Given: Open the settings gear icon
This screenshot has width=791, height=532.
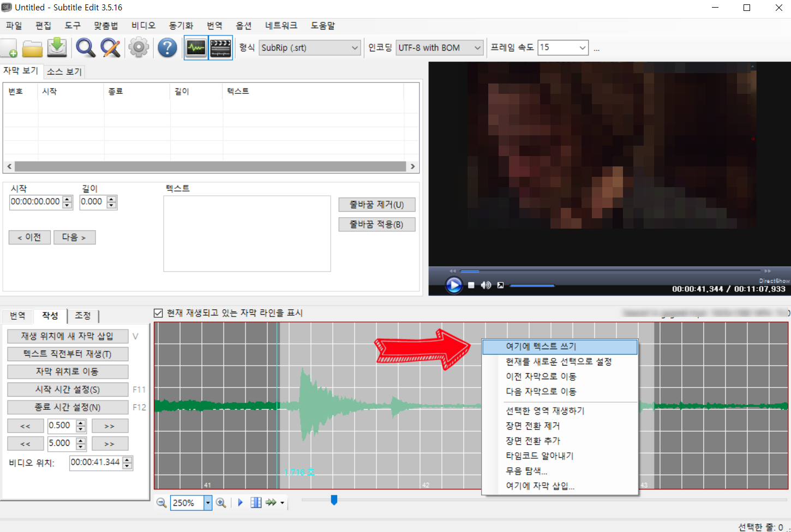Looking at the screenshot, I should [139, 47].
